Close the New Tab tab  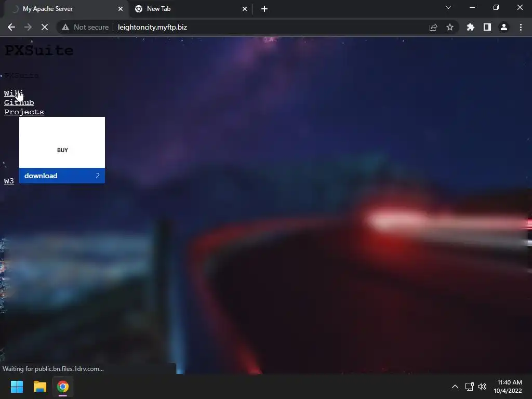click(245, 9)
